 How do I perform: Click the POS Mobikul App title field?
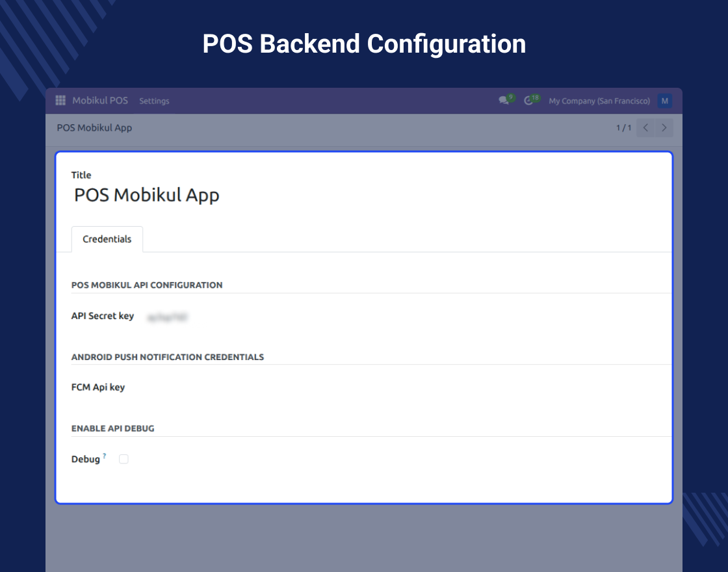(147, 195)
